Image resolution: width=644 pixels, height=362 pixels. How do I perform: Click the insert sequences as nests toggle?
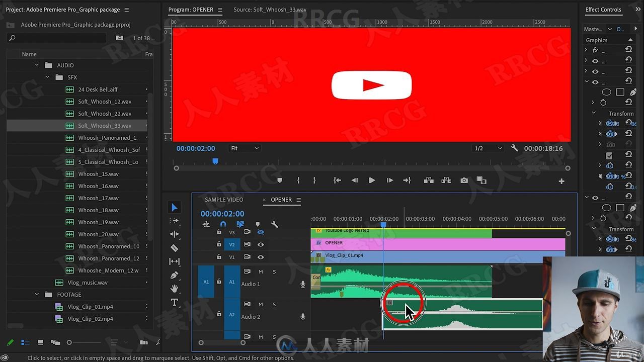coord(206,224)
